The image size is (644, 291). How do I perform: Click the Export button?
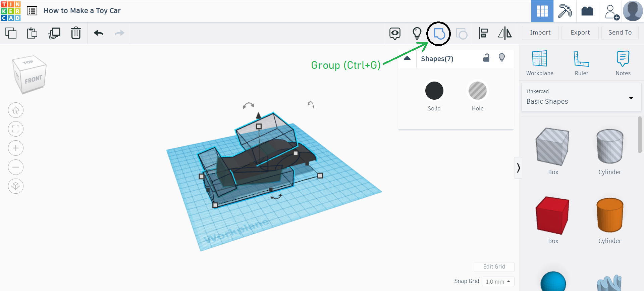[580, 33]
